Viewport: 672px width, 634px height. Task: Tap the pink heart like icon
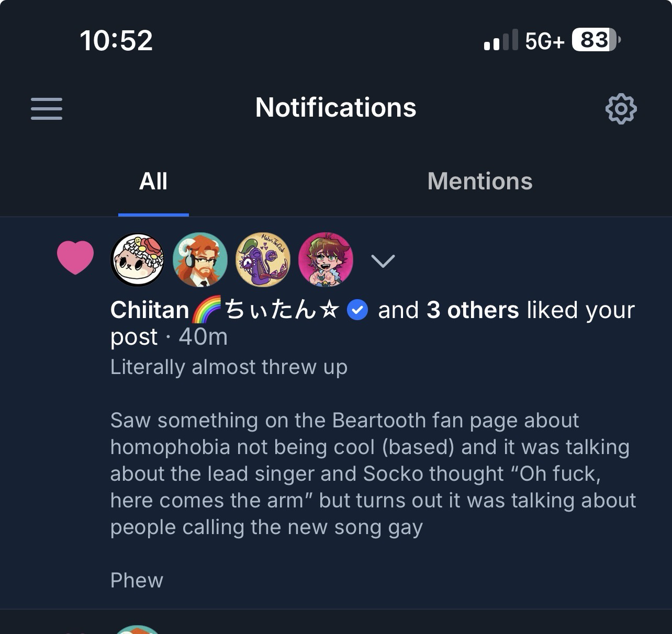75,257
